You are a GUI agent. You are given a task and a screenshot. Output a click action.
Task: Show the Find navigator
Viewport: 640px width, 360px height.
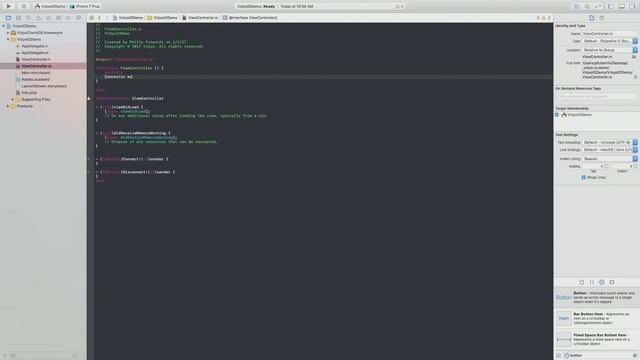[28, 18]
